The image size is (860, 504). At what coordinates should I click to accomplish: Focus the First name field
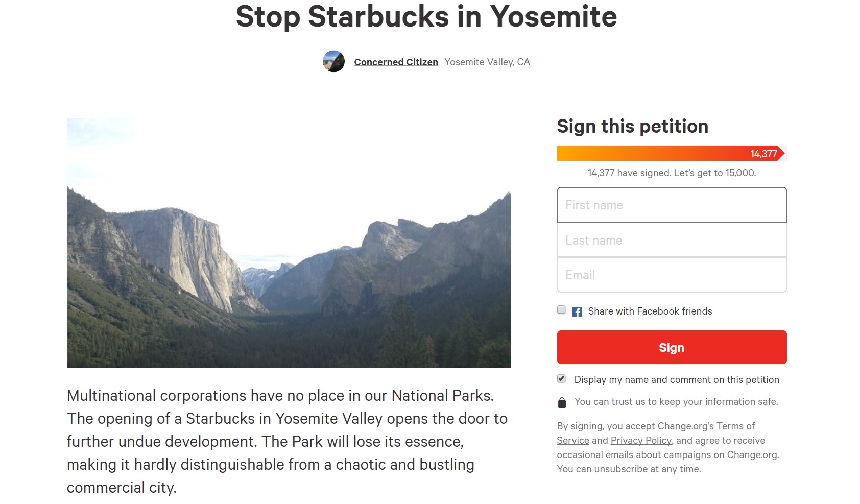(x=672, y=205)
